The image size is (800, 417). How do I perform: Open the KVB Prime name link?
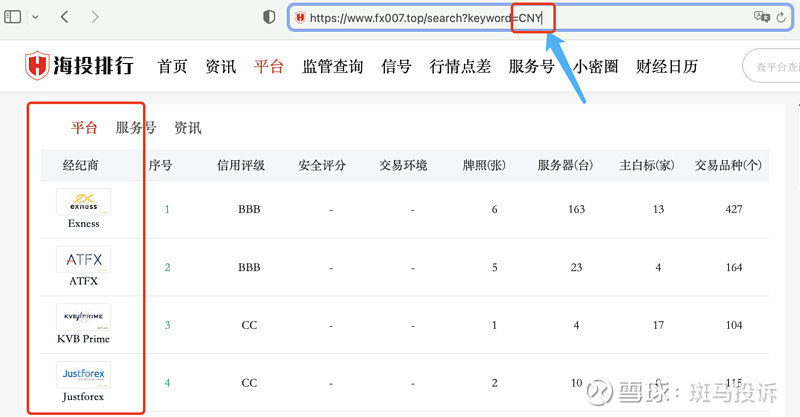tap(83, 339)
